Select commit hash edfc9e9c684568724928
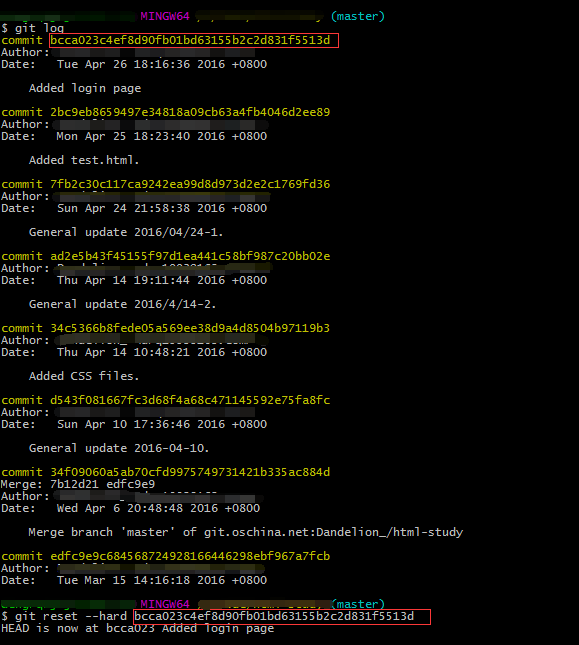 [190, 556]
